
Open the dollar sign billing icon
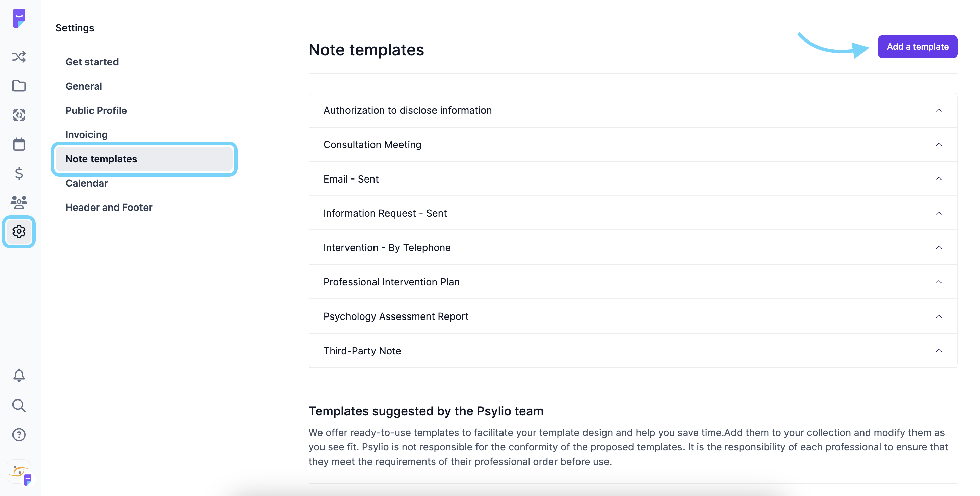(19, 174)
